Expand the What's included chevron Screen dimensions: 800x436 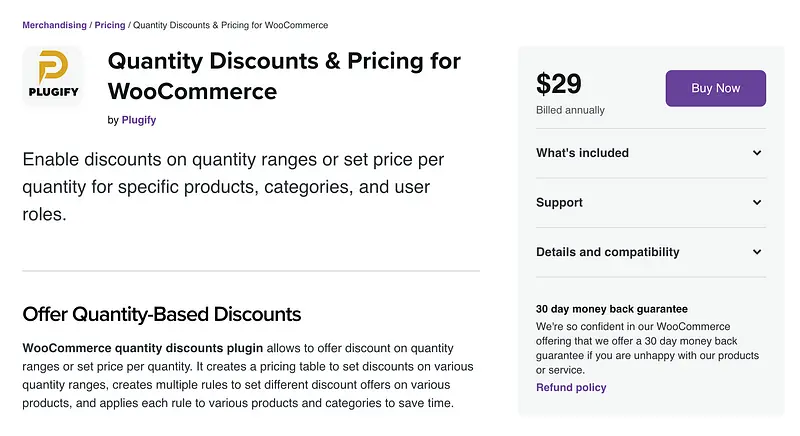pyautogui.click(x=757, y=153)
